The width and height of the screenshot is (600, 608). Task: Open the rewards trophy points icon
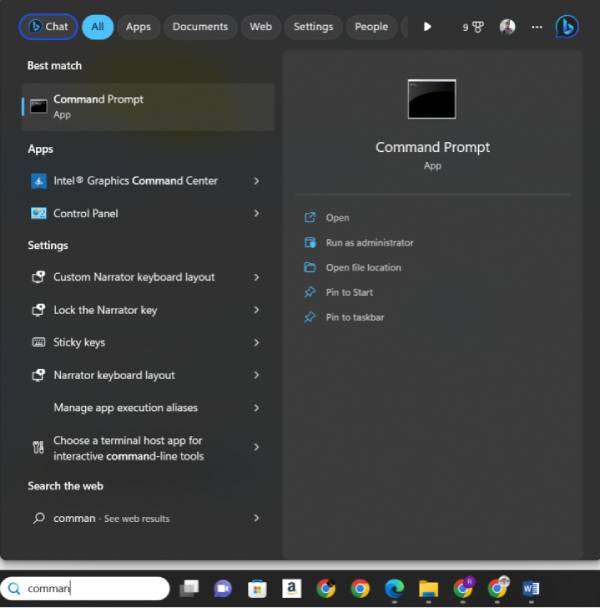(x=473, y=27)
